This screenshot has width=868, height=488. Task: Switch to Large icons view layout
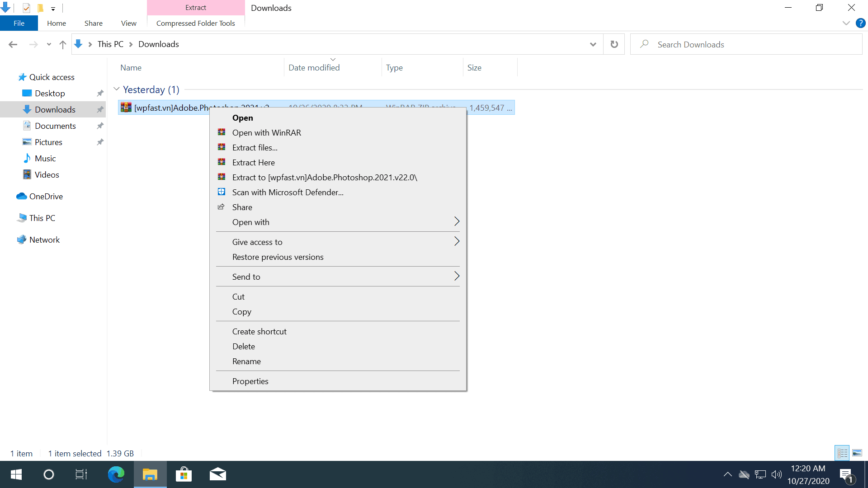pyautogui.click(x=857, y=453)
